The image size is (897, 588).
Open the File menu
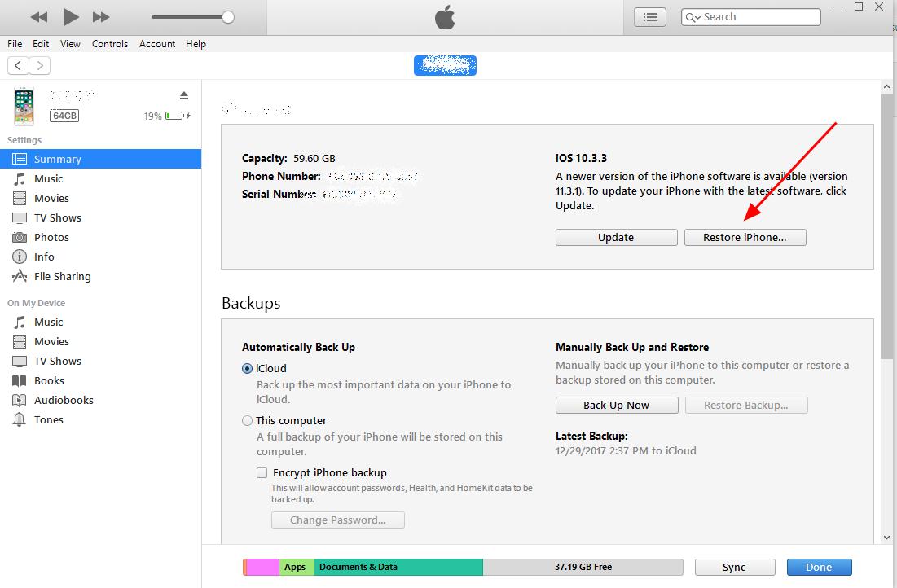click(15, 43)
